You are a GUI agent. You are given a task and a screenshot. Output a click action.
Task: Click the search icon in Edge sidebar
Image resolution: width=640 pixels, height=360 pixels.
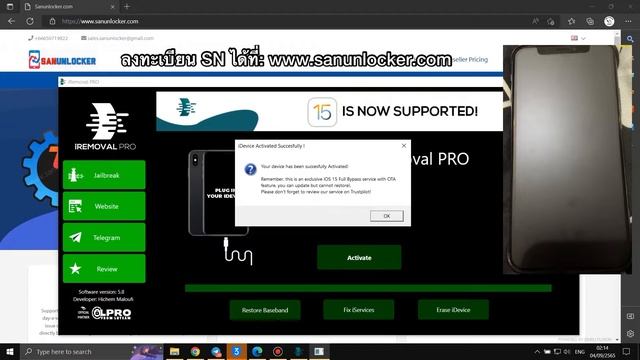tap(630, 39)
